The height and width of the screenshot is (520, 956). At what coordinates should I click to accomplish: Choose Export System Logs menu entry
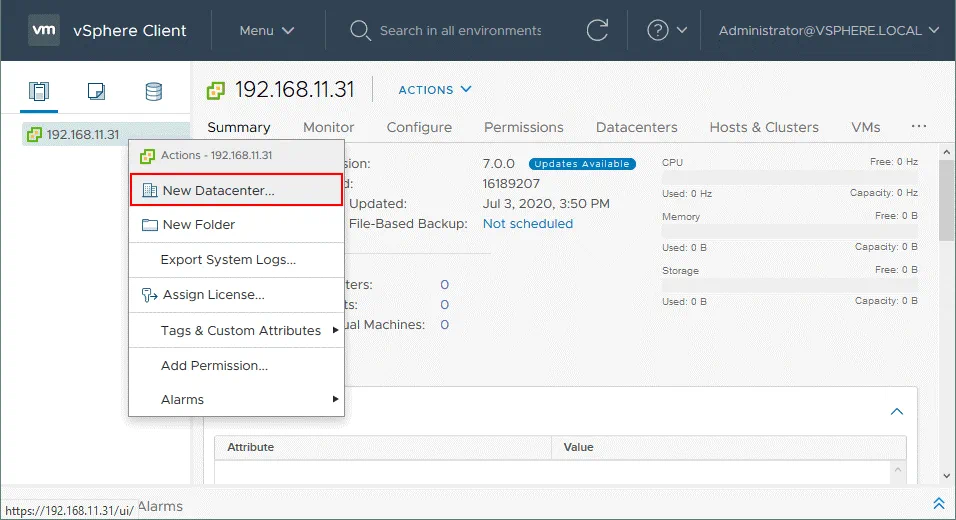point(228,260)
